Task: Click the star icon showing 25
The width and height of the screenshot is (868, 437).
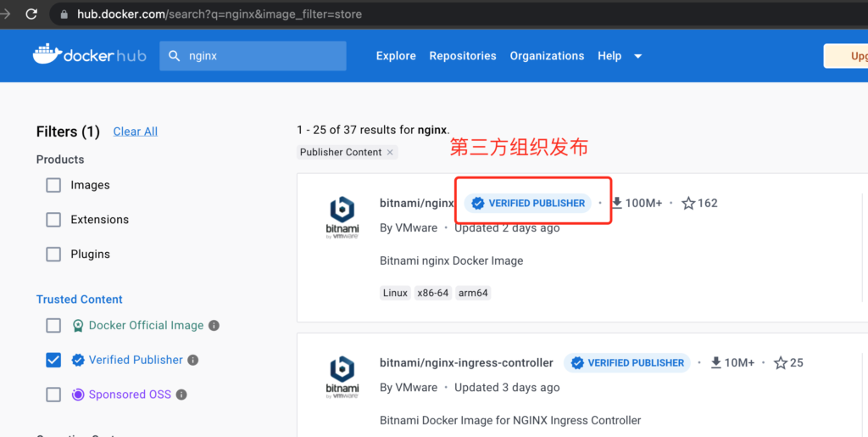Action: pyautogui.click(x=781, y=363)
